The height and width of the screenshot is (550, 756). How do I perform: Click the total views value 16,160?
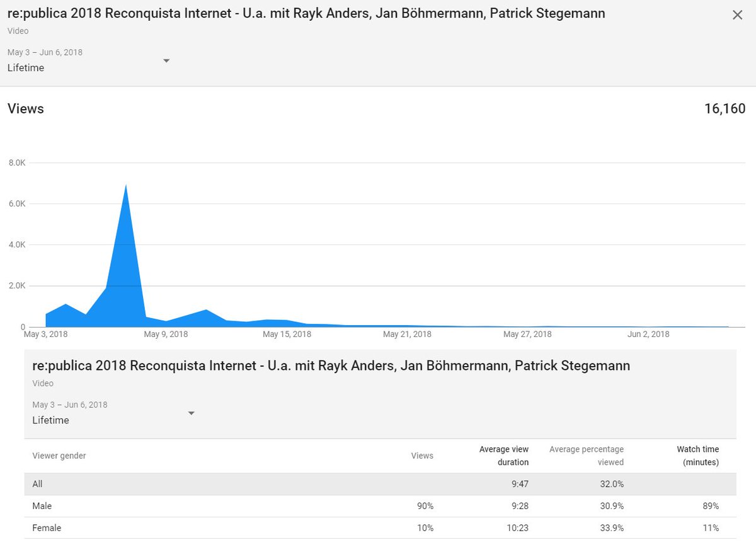click(x=724, y=108)
